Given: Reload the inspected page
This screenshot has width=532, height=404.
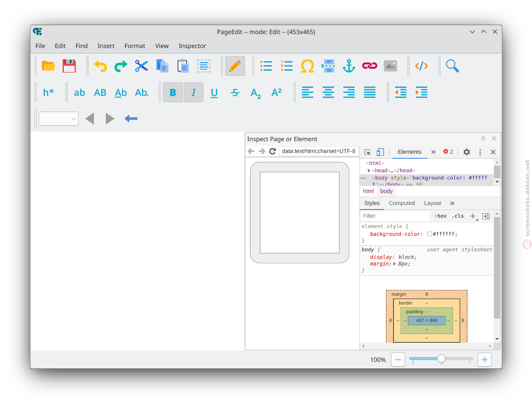Looking at the screenshot, I should coord(273,151).
